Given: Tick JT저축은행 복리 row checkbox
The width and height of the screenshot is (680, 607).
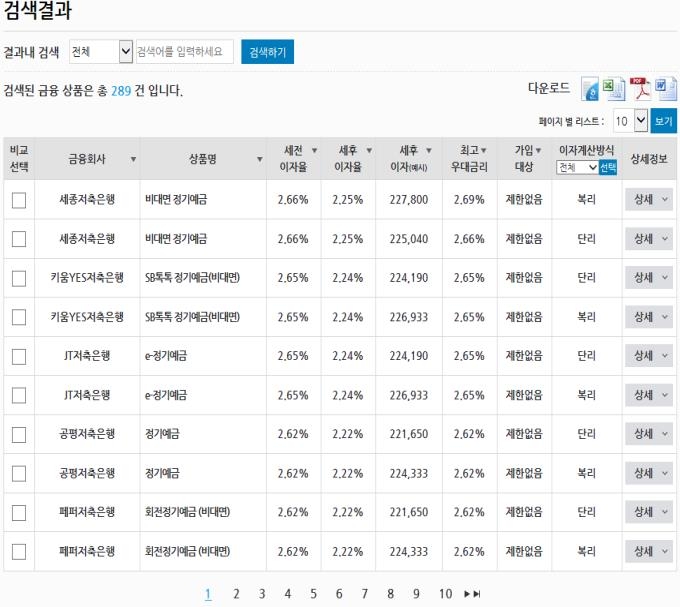Looking at the screenshot, I should pos(19,395).
